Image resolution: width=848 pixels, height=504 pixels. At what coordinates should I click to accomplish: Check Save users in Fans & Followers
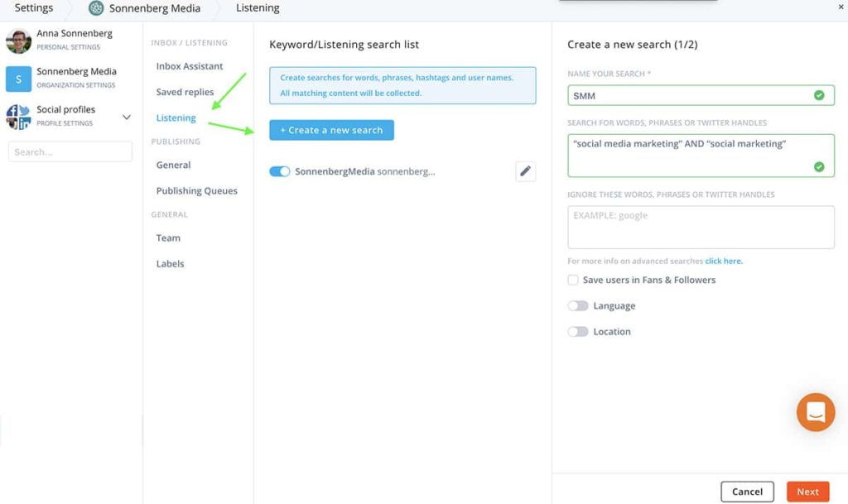point(573,281)
